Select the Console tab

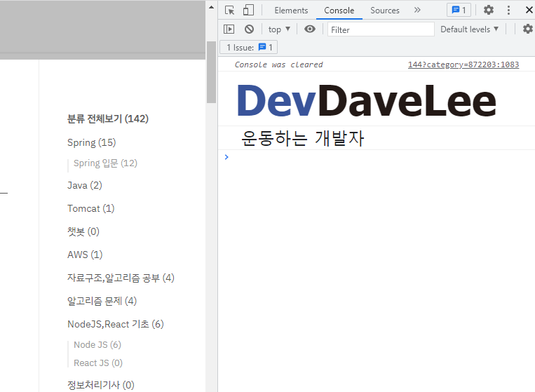click(x=339, y=11)
